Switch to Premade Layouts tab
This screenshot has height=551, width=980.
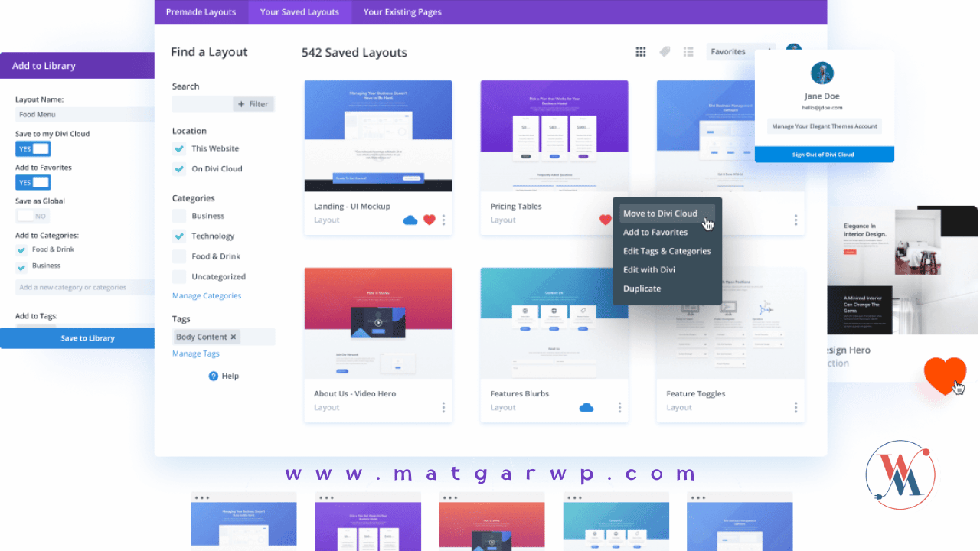(x=201, y=12)
